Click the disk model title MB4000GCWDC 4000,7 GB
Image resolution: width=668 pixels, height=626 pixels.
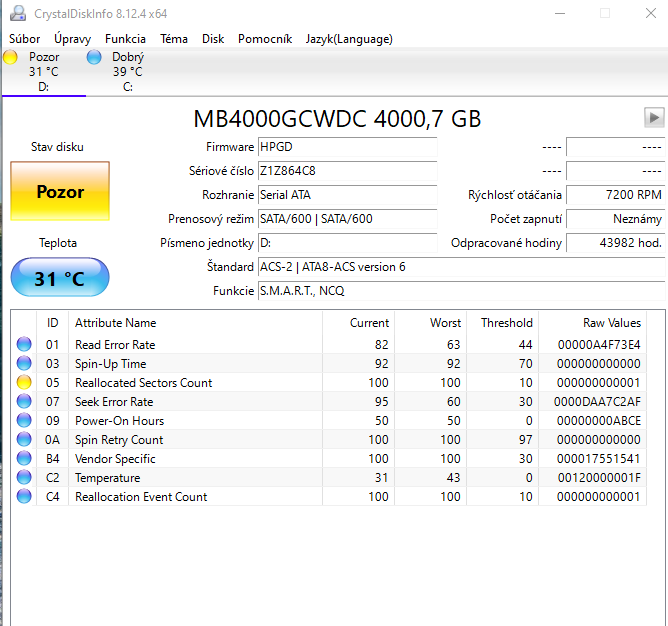[337, 118]
